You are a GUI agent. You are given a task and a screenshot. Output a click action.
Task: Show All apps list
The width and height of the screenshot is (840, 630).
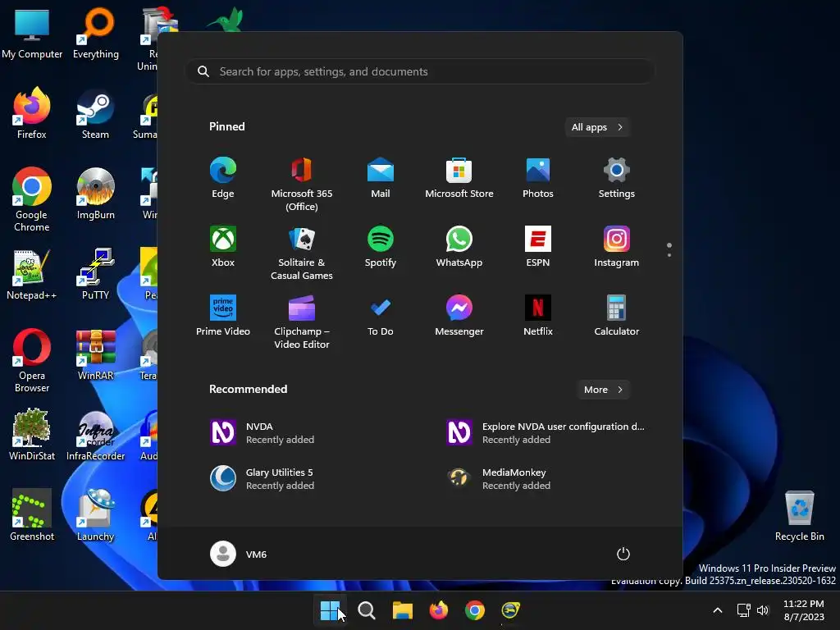pyautogui.click(x=597, y=127)
